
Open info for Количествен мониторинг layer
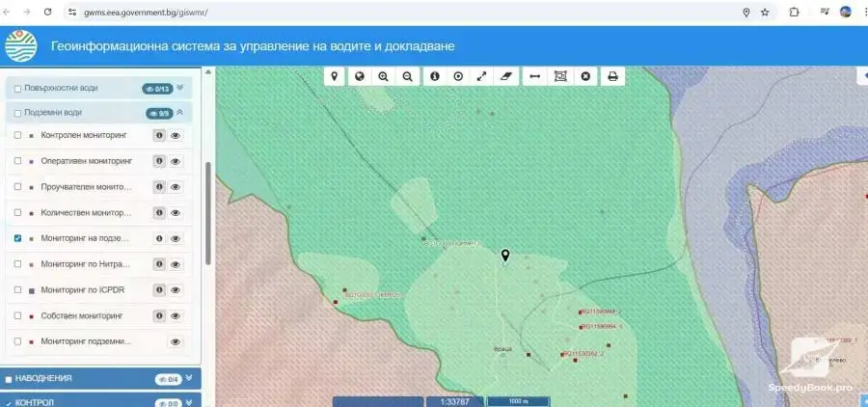(159, 212)
